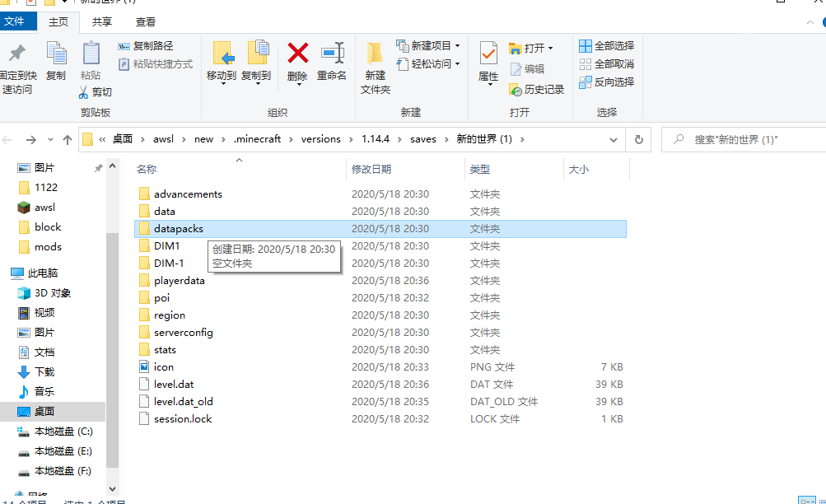Open Properties (属性) for the selection
This screenshot has width=826, height=504.
(487, 62)
